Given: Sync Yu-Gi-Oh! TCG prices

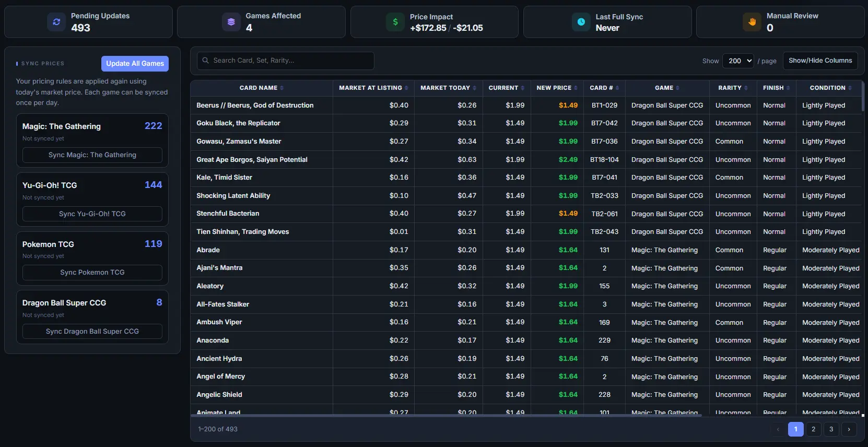Looking at the screenshot, I should pyautogui.click(x=92, y=214).
